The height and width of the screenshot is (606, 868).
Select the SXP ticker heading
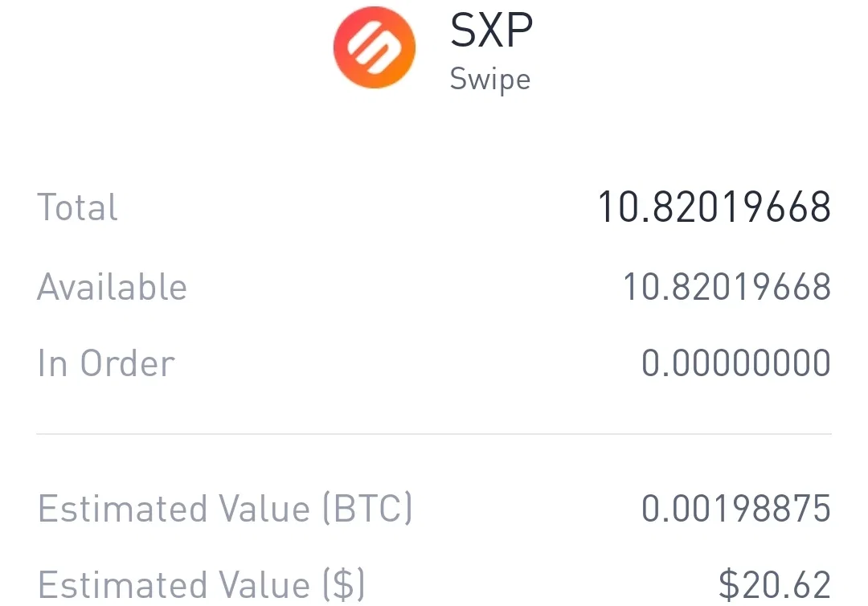pos(491,31)
